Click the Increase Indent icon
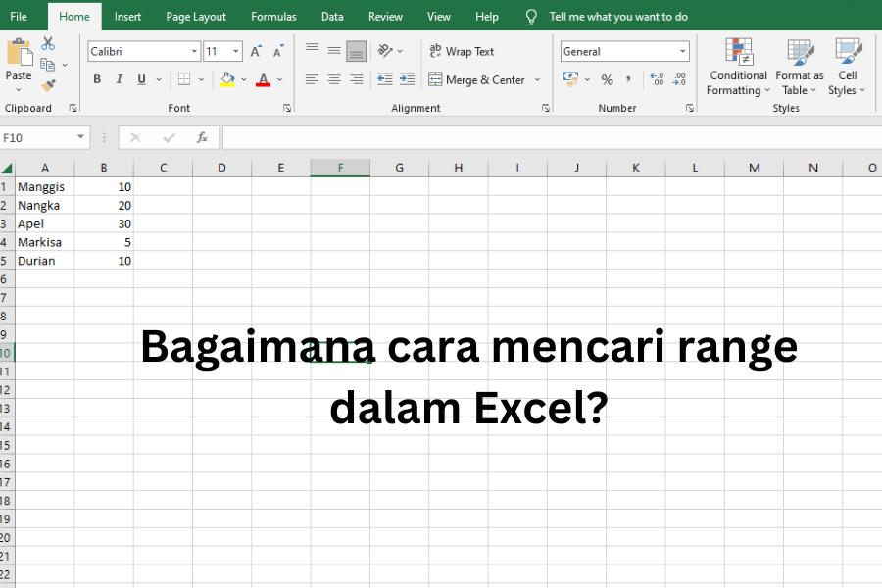 tap(408, 79)
